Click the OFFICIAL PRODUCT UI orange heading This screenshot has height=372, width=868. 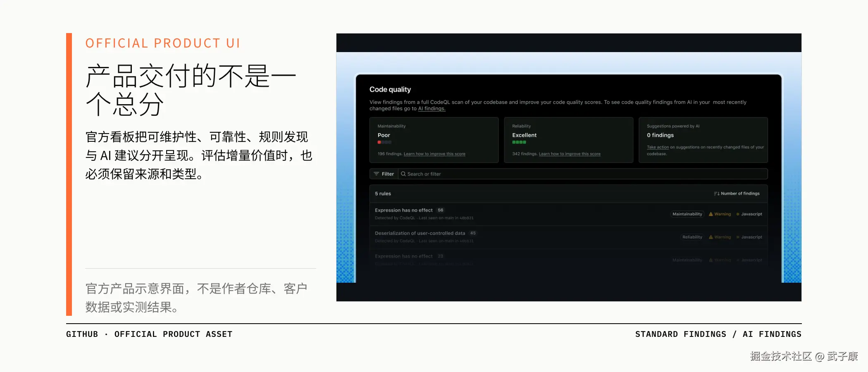click(163, 43)
